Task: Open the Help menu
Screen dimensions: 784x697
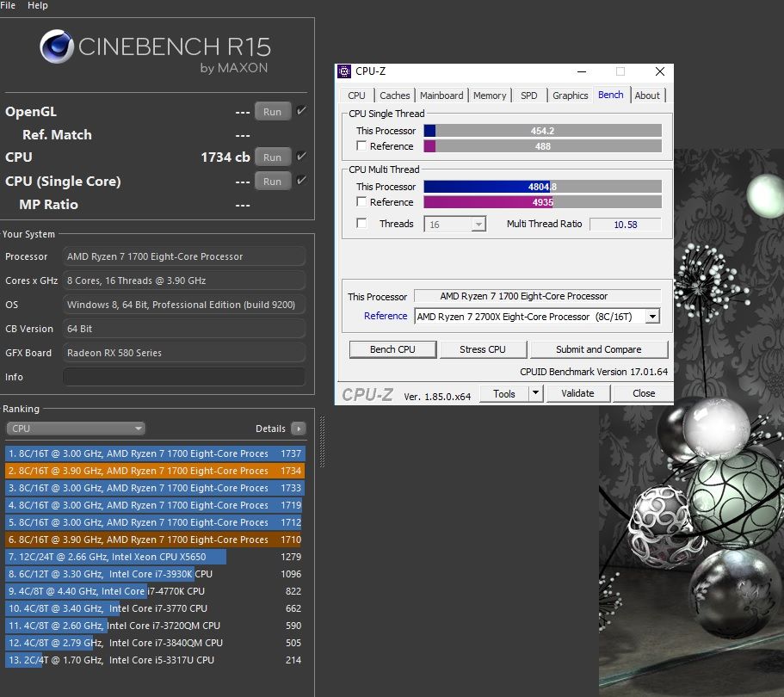Action: 38,5
